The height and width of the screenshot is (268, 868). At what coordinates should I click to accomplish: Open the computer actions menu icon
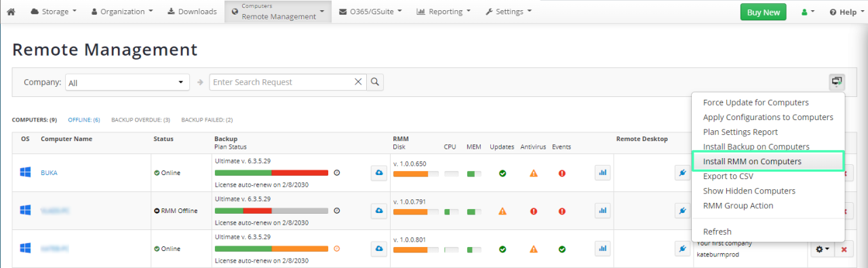(x=837, y=82)
